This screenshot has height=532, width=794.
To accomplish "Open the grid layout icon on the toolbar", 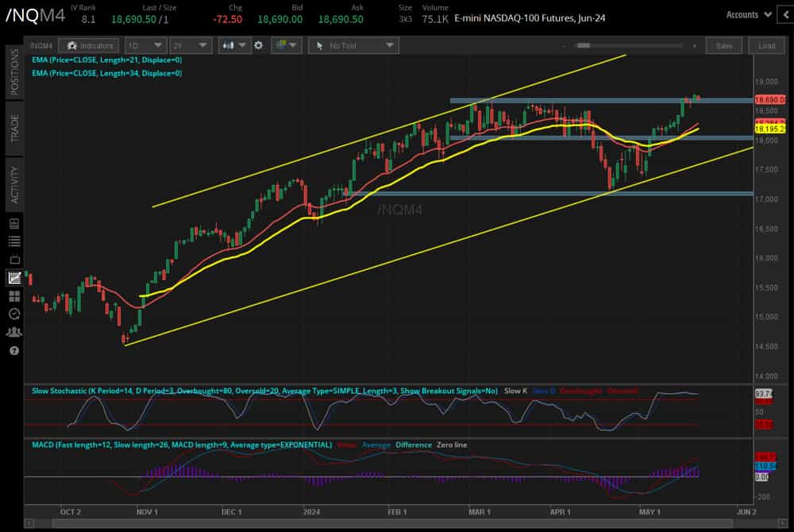I will tap(282, 45).
